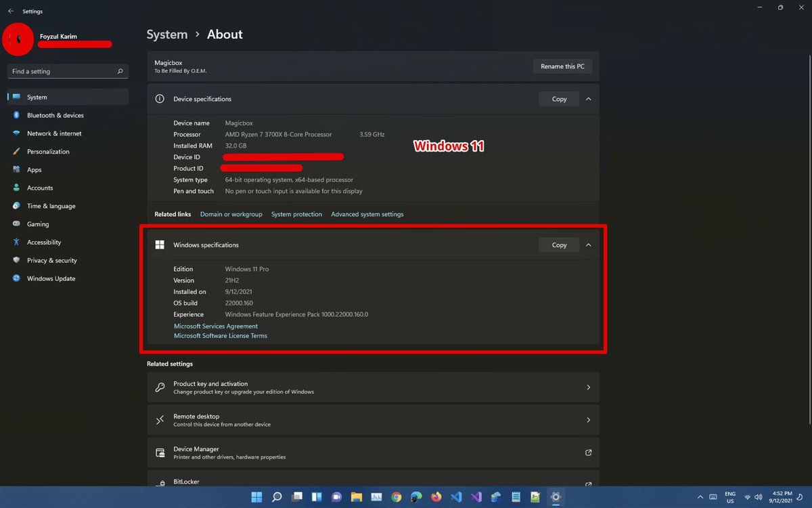The width and height of the screenshot is (812, 508).
Task: Click the Remote desktop icon
Action: (x=160, y=420)
